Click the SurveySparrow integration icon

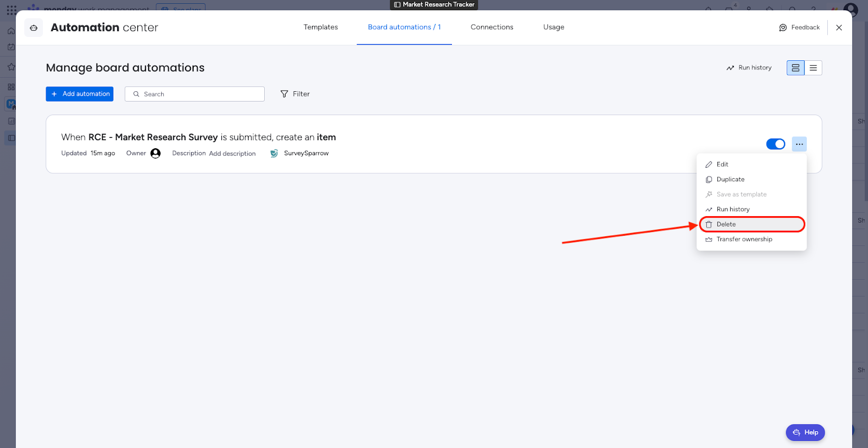(274, 153)
